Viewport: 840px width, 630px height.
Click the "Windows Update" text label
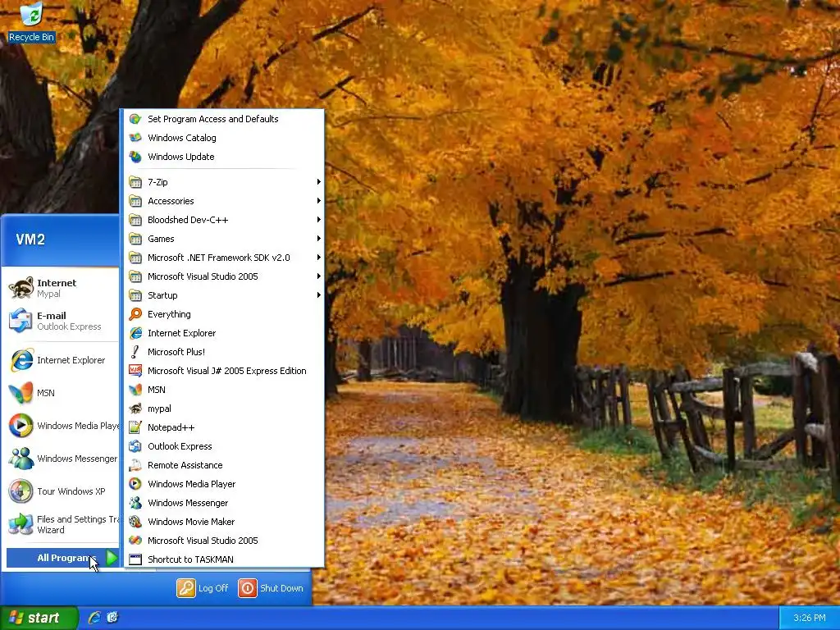click(x=181, y=157)
